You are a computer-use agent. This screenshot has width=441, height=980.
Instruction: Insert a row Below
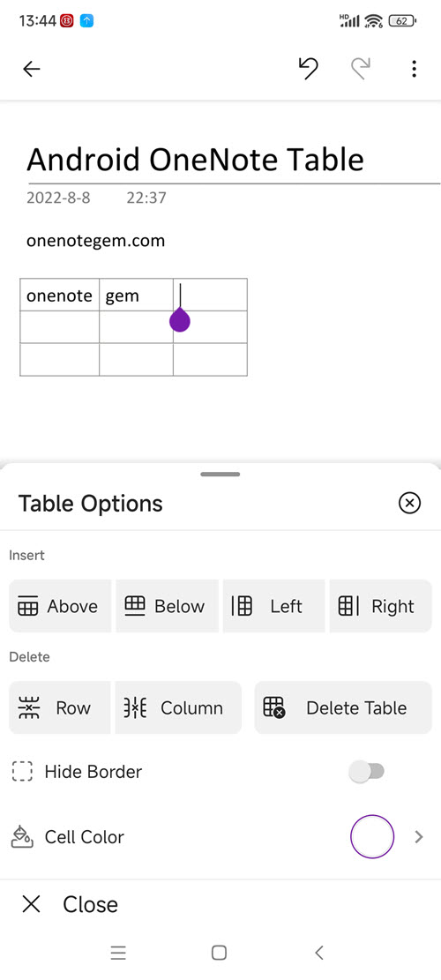click(x=167, y=606)
